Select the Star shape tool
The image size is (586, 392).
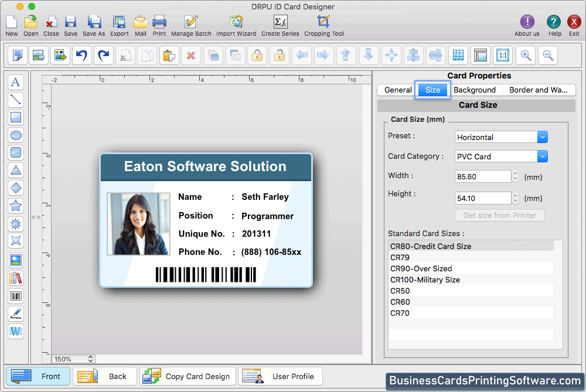point(16,206)
